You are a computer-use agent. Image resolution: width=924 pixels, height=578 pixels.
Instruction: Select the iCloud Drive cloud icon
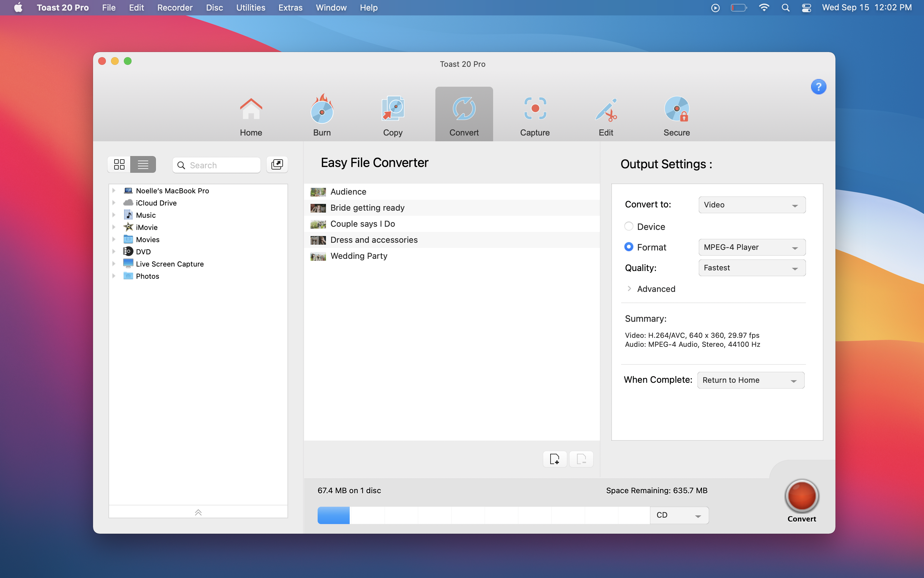(x=128, y=203)
